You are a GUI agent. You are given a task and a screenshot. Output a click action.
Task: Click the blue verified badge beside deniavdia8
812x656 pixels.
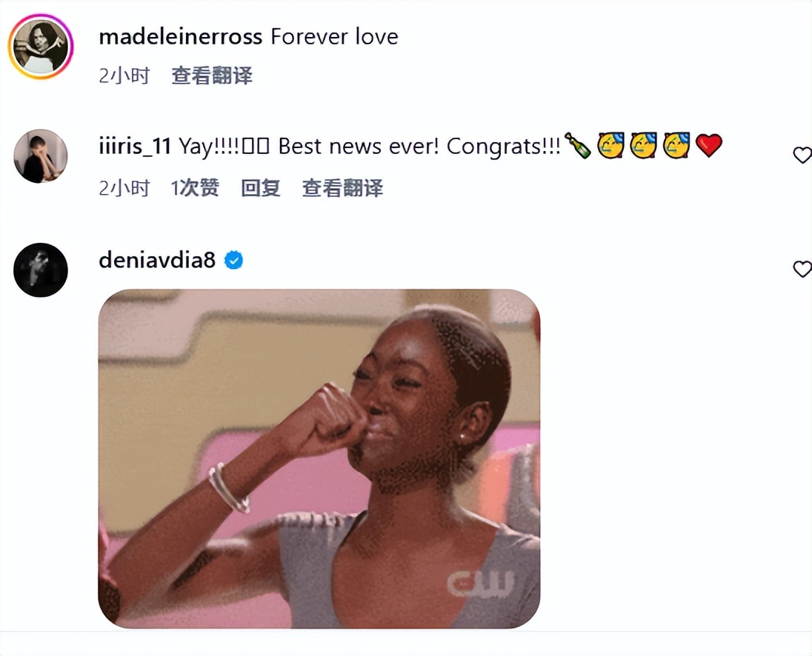(x=233, y=260)
